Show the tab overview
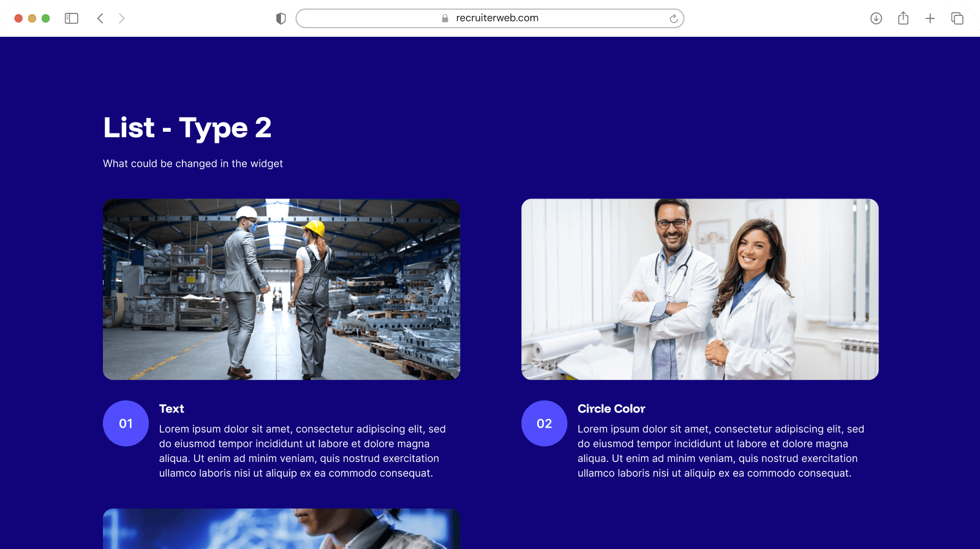The width and height of the screenshot is (980, 549). 957,18
